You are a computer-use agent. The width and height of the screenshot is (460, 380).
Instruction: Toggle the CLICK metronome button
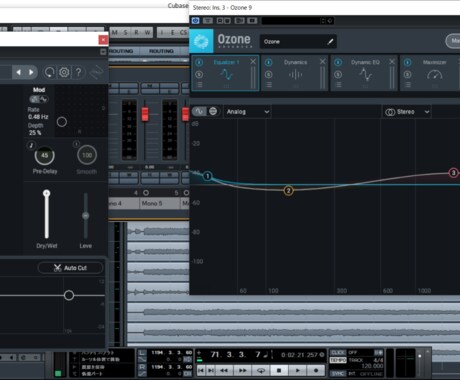338,352
